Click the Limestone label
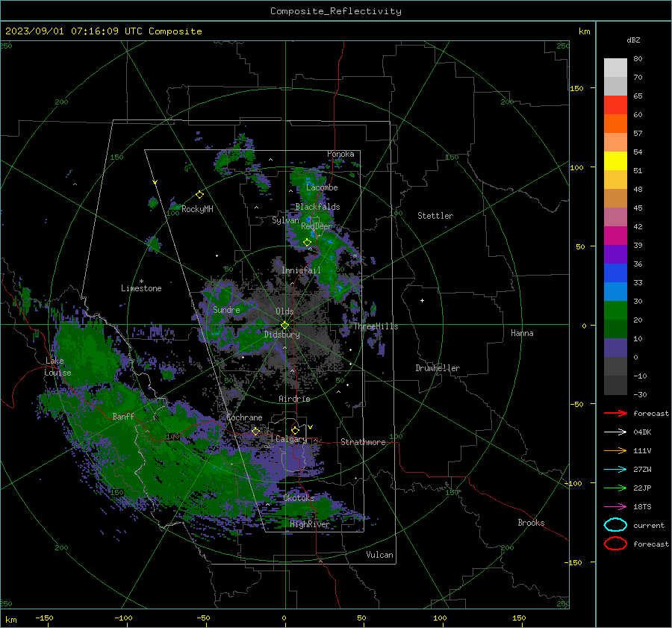The image size is (672, 628). 141,288
